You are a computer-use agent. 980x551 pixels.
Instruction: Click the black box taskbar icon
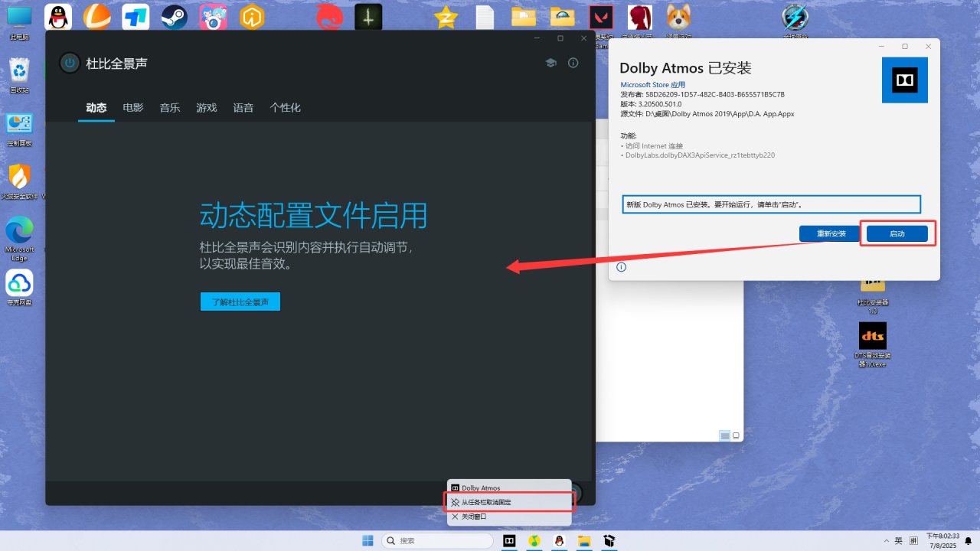pyautogui.click(x=609, y=541)
